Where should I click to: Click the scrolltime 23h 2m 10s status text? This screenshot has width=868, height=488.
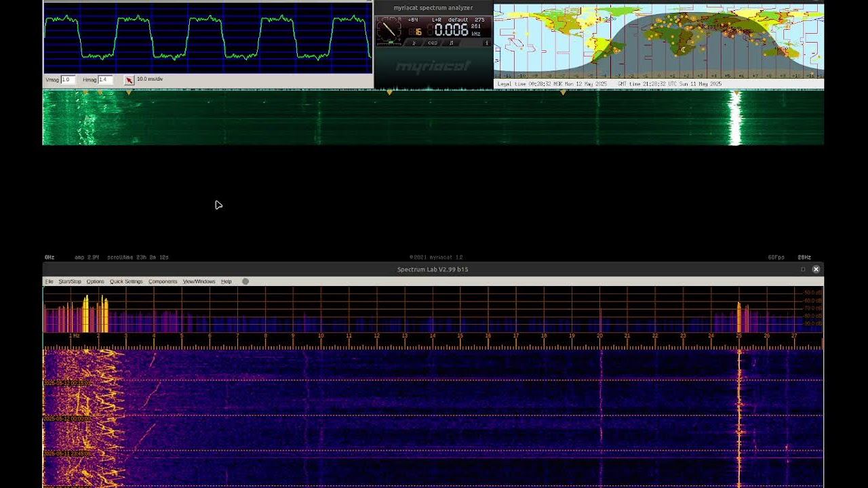click(138, 258)
